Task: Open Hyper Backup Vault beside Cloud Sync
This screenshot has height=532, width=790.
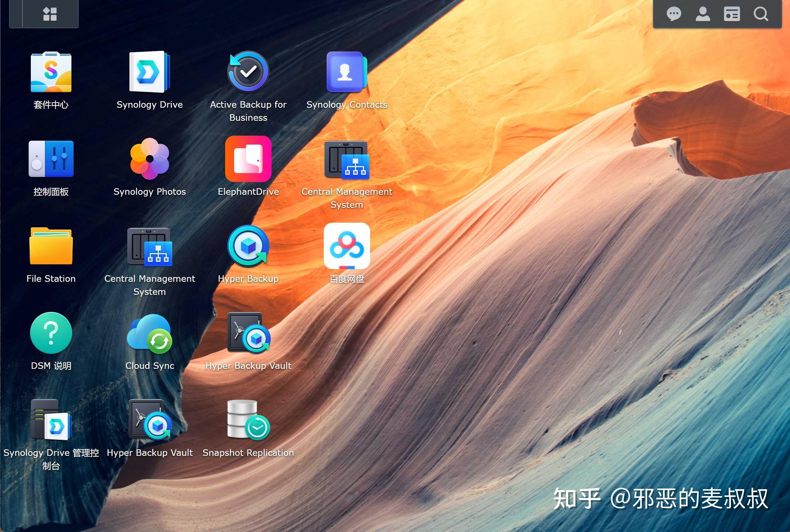Action: coord(248,333)
